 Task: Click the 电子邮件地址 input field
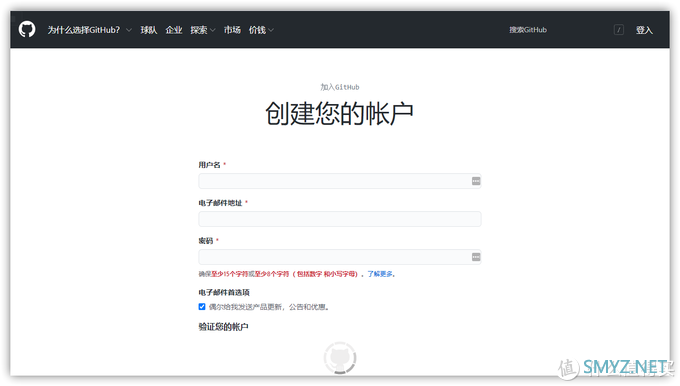[340, 219]
